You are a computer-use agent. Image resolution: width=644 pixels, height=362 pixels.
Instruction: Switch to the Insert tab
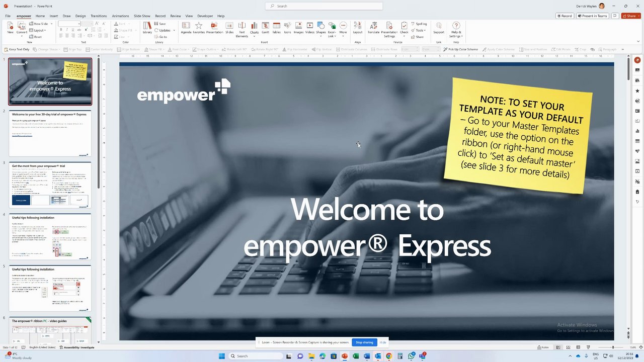pyautogui.click(x=54, y=16)
